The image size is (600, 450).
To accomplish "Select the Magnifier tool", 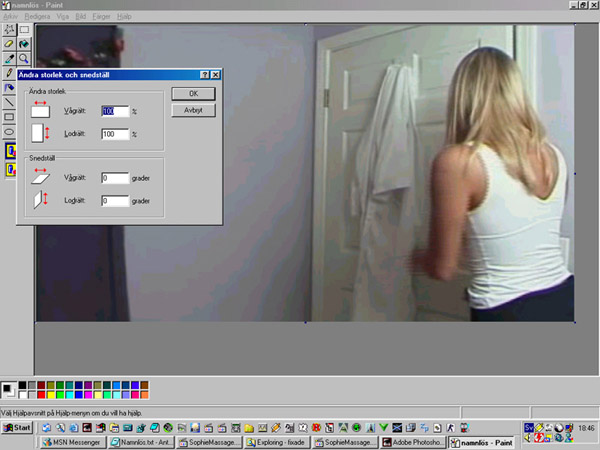I will coord(24,59).
